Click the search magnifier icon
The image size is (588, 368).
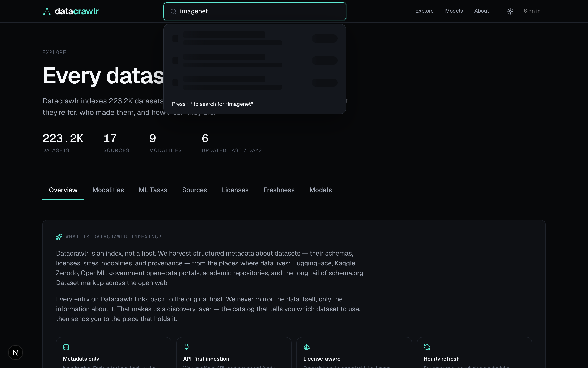(174, 11)
